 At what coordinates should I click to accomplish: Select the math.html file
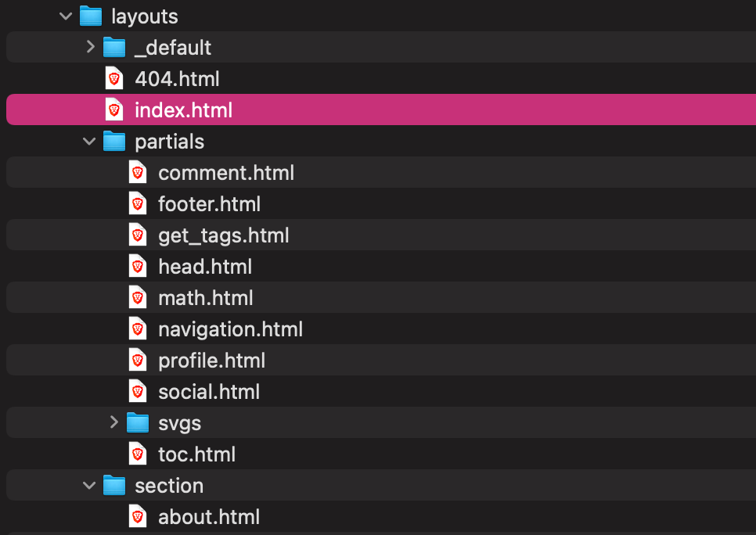(x=205, y=297)
